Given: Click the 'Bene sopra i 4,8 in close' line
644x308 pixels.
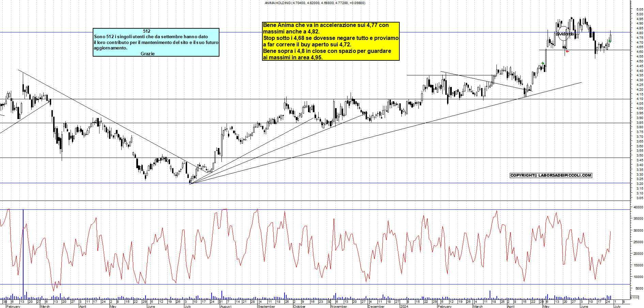Looking at the screenshot, I should coord(327,51).
